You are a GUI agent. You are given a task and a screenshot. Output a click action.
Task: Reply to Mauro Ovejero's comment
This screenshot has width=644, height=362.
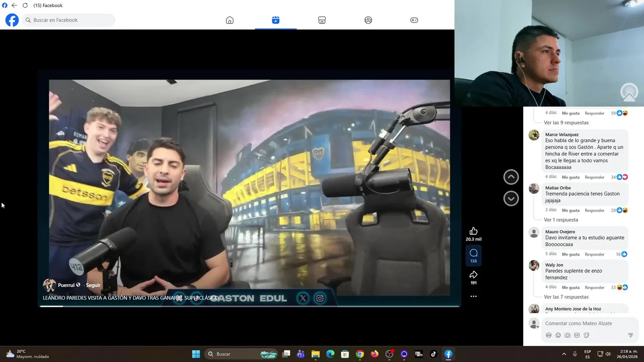point(595,254)
